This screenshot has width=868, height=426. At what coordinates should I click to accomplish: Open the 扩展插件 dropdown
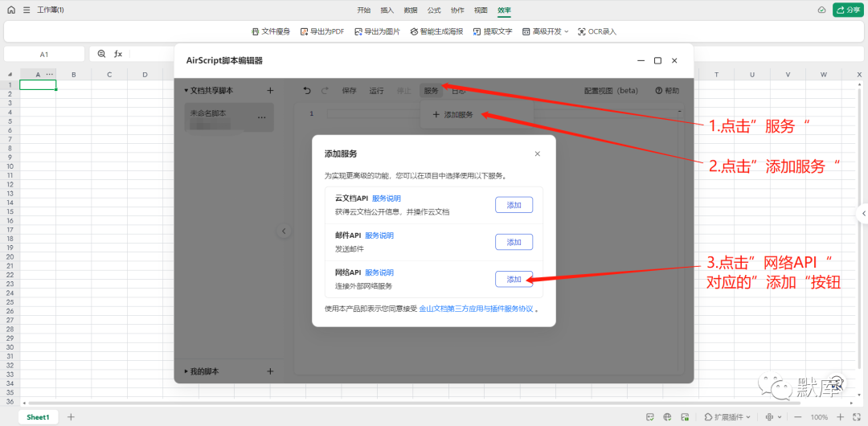coord(727,417)
